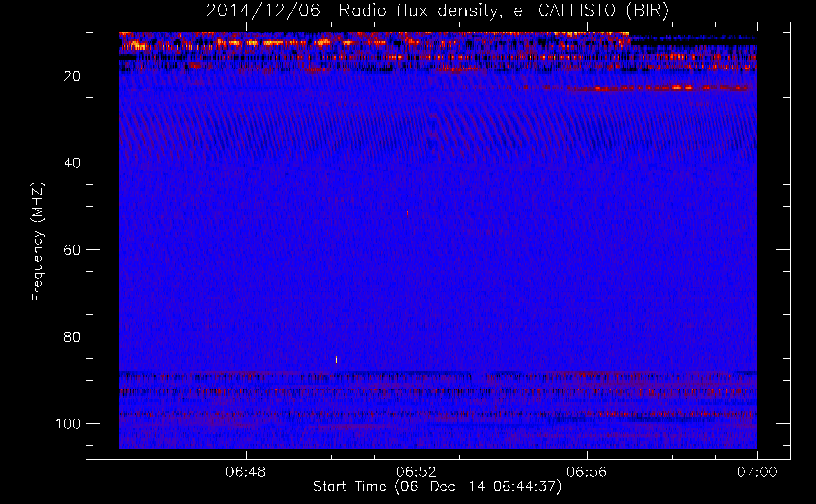Image resolution: width=816 pixels, height=504 pixels.
Task: Click the 60 MHz frequency tick label
Action: pyautogui.click(x=73, y=250)
